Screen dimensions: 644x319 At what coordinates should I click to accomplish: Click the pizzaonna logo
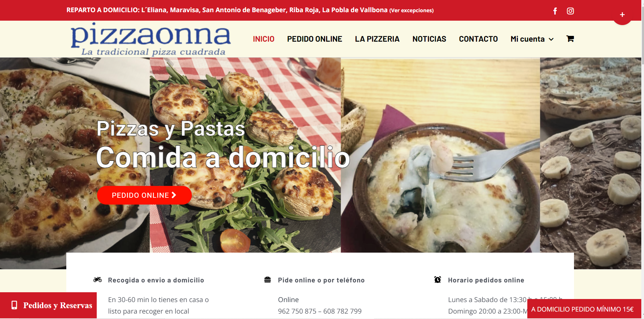(151, 39)
